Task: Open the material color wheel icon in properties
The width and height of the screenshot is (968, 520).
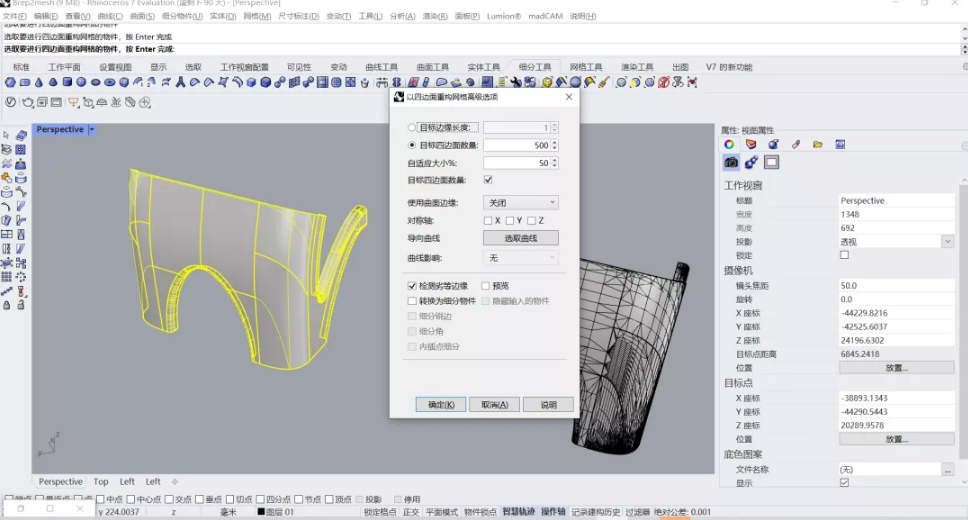Action: tap(729, 145)
